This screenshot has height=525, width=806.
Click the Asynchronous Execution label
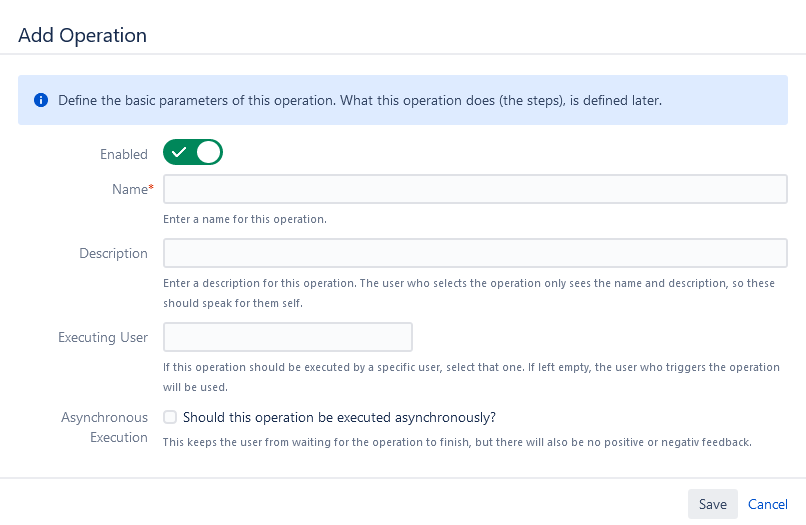pos(104,427)
